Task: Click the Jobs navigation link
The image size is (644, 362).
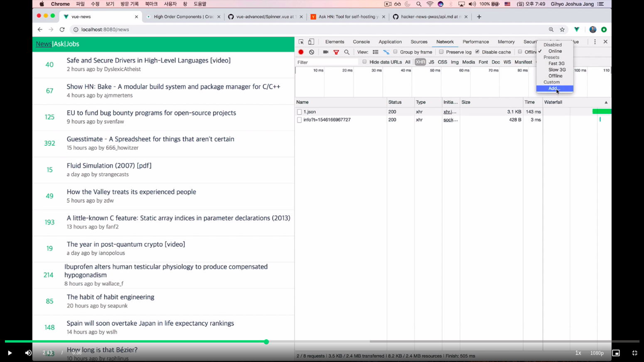Action: pyautogui.click(x=72, y=44)
